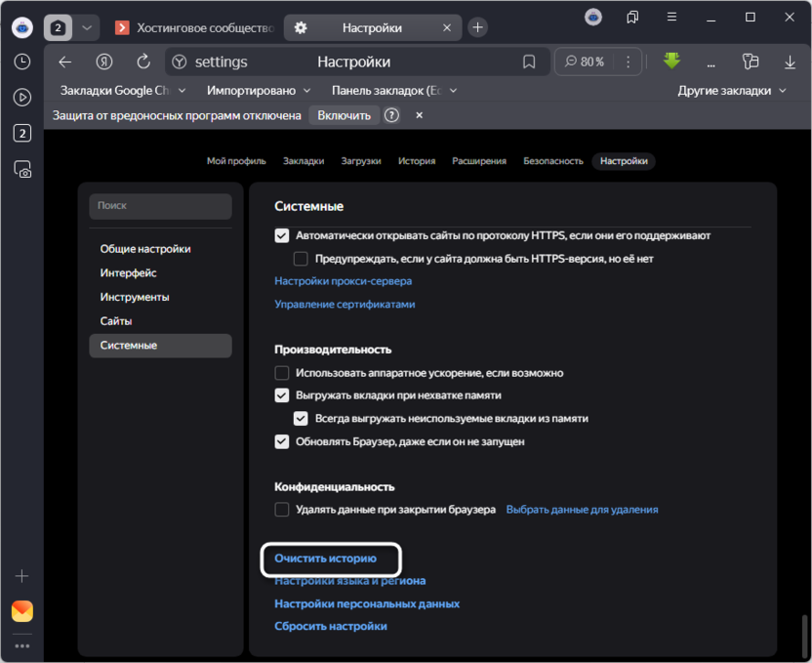This screenshot has height=663, width=812.
Task: Open the video player icon in the sidebar
Action: pos(21,97)
